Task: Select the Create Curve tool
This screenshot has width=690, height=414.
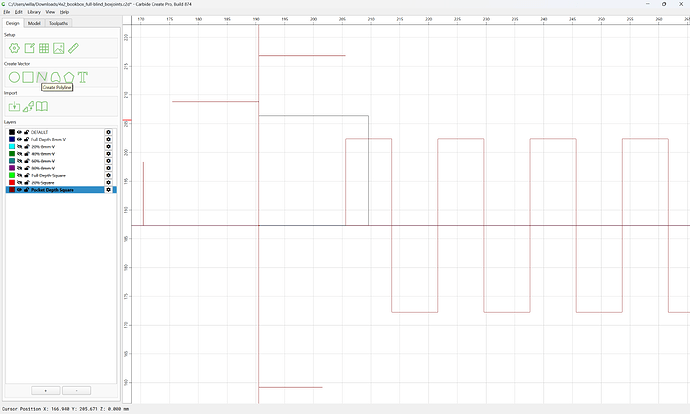Action: point(55,77)
